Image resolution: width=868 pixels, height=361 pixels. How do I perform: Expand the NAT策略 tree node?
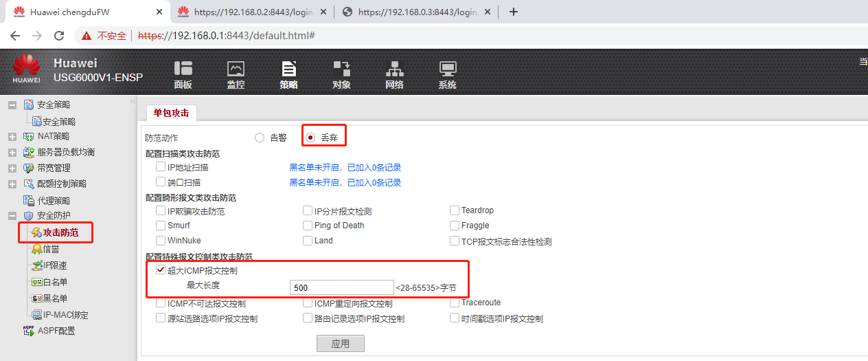pyautogui.click(x=12, y=137)
